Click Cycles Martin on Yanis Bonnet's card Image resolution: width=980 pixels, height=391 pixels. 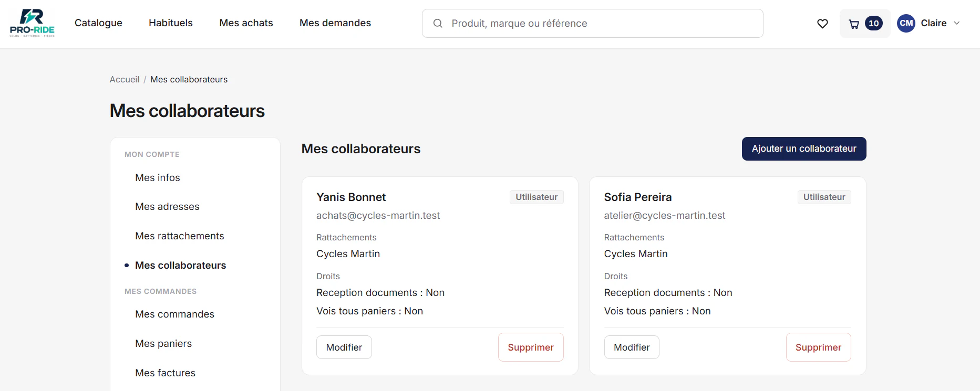[x=348, y=254]
